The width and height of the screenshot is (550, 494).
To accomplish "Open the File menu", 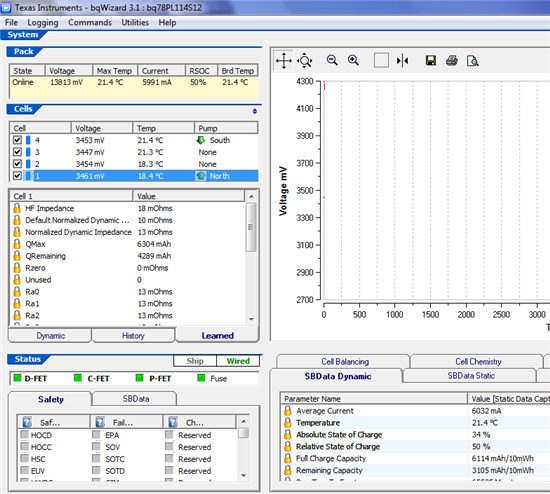I will pos(11,22).
